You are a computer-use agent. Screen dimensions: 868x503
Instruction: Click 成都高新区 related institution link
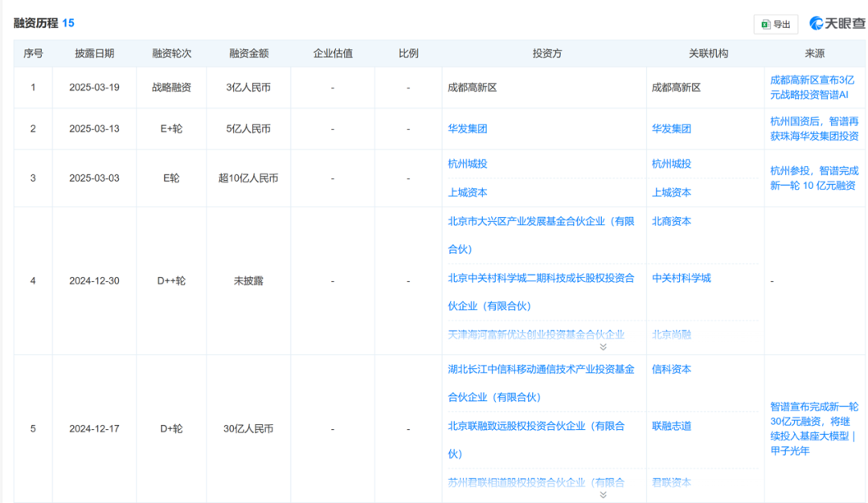tap(676, 88)
